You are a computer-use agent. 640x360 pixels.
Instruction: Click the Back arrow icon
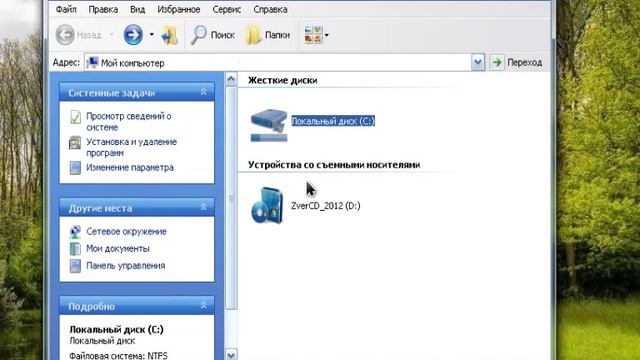65,35
